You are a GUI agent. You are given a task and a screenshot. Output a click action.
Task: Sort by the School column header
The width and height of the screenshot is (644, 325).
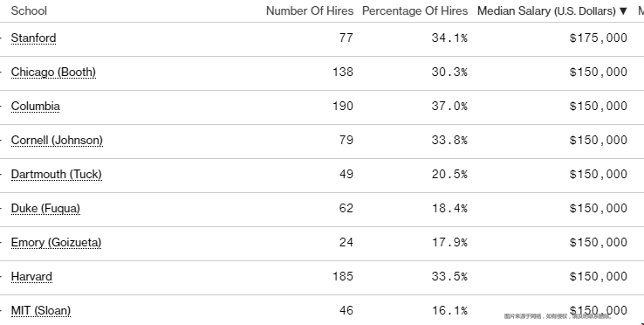(29, 10)
